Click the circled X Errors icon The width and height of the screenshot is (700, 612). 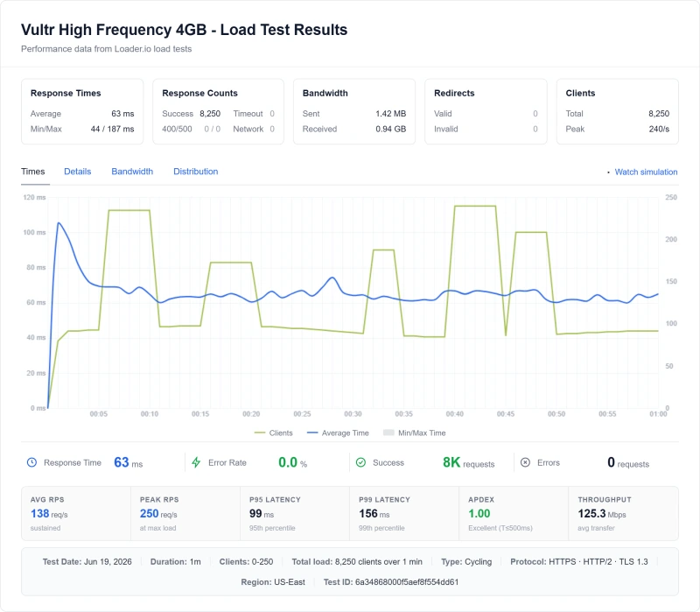click(526, 462)
